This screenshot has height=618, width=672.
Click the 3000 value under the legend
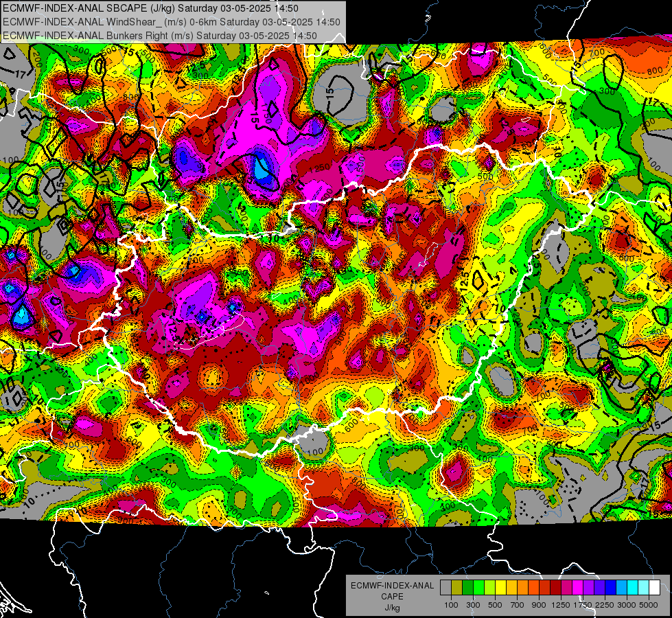pyautogui.click(x=627, y=605)
